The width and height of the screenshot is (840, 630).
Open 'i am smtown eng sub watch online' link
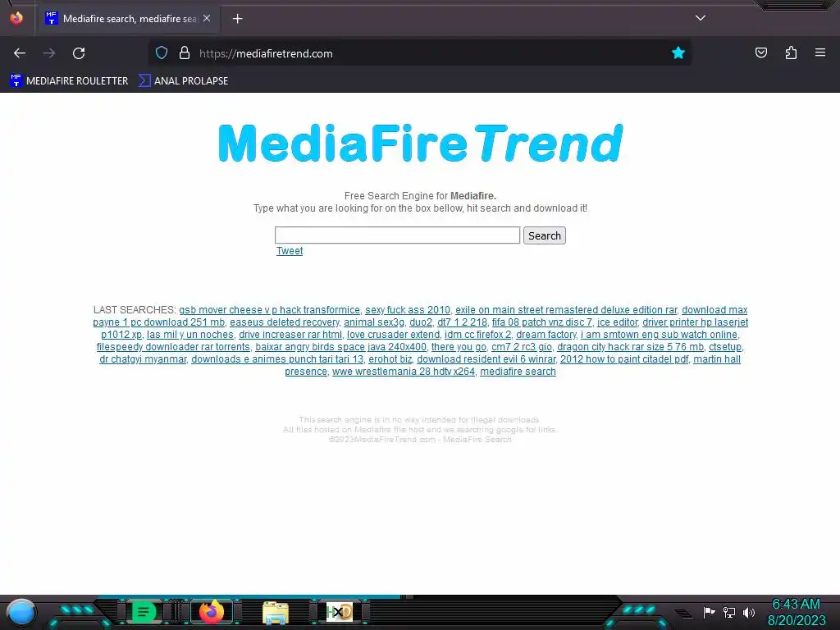coord(659,335)
